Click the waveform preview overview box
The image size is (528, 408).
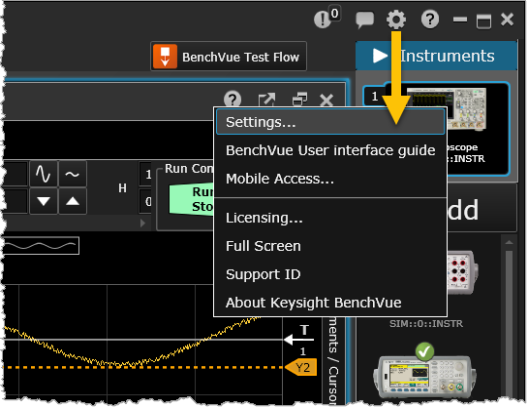[41, 246]
